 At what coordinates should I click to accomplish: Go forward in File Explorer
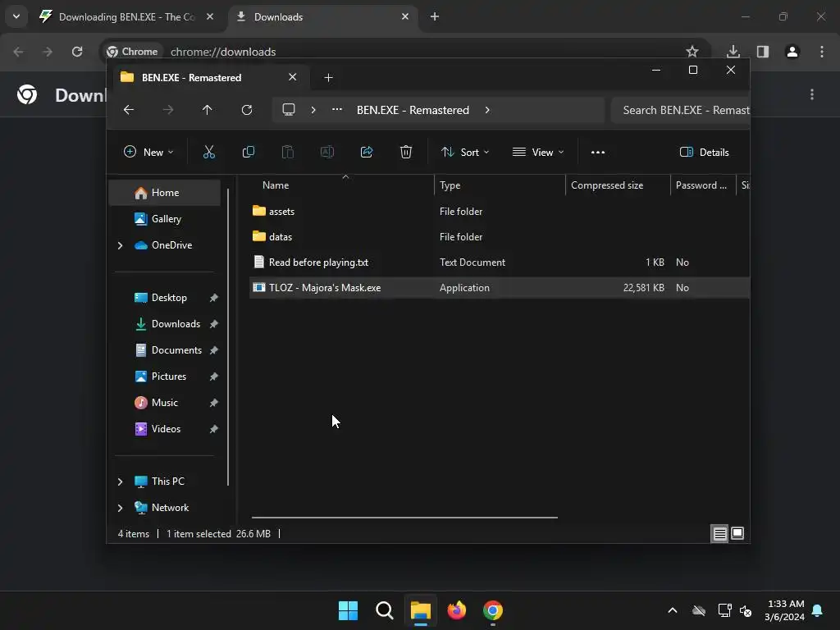click(167, 110)
